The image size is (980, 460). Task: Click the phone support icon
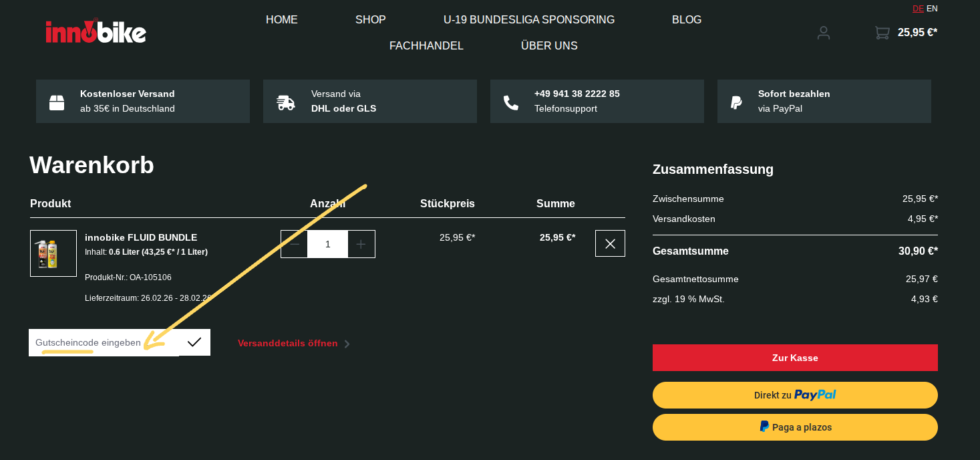511,102
